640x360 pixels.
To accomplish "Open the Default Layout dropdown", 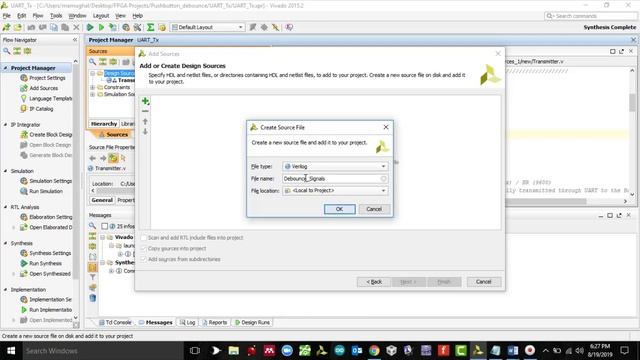I will (x=207, y=27).
